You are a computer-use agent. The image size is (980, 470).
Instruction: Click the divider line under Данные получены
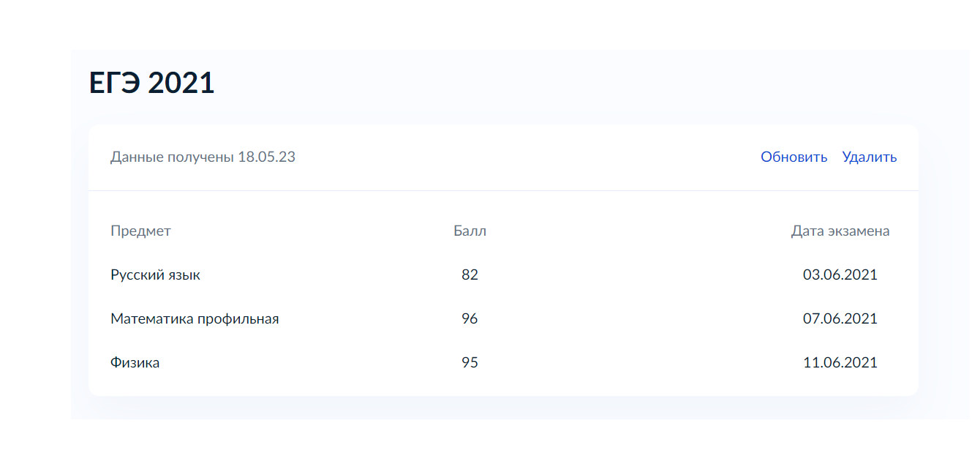(x=503, y=190)
